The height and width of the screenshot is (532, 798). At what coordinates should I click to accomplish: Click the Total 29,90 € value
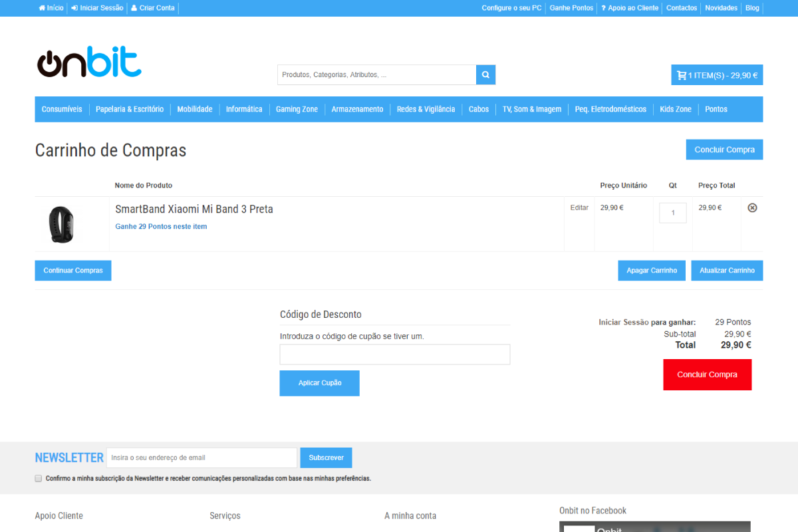735,345
